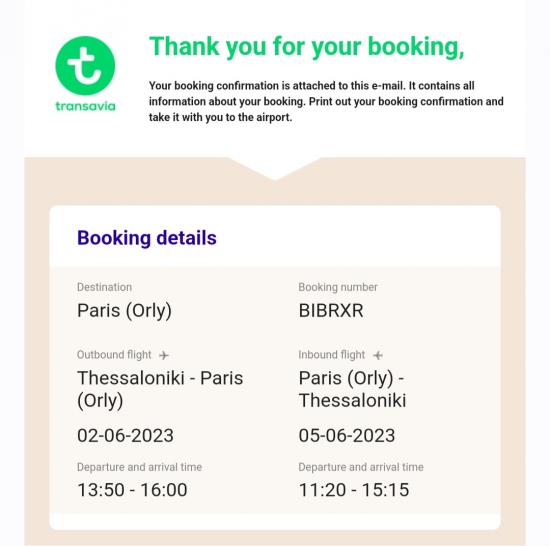Click the downward arrow notch above booking details
This screenshot has height=546, width=550.
coord(275,169)
